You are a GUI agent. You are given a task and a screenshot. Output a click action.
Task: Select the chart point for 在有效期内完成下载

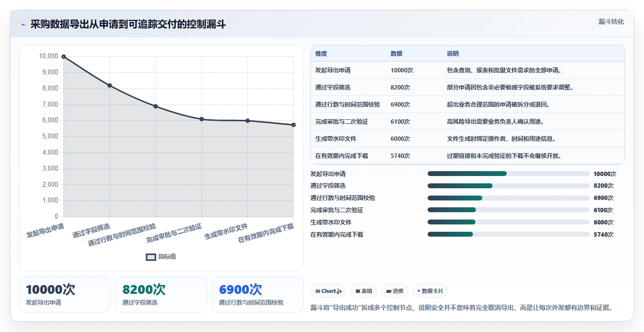coord(293,125)
